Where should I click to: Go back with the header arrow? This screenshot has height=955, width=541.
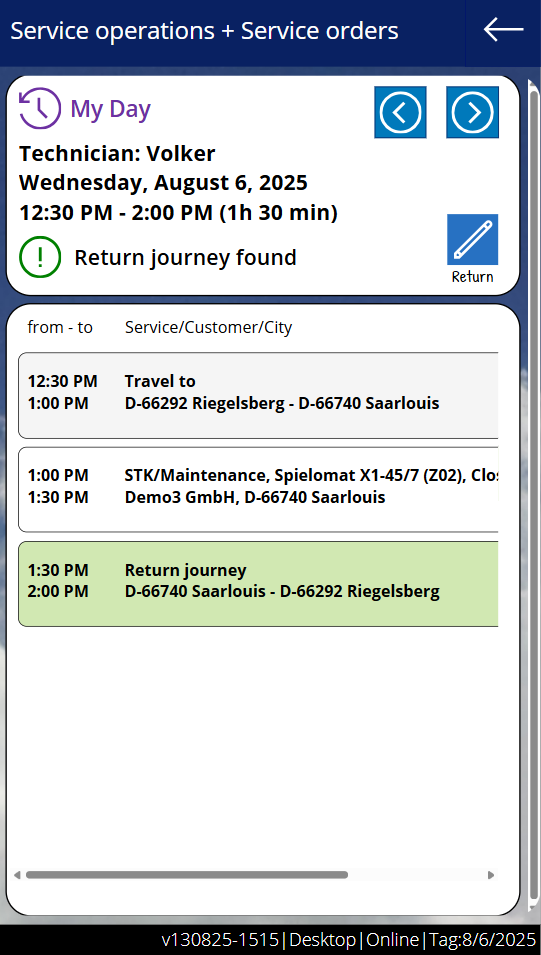[503, 29]
